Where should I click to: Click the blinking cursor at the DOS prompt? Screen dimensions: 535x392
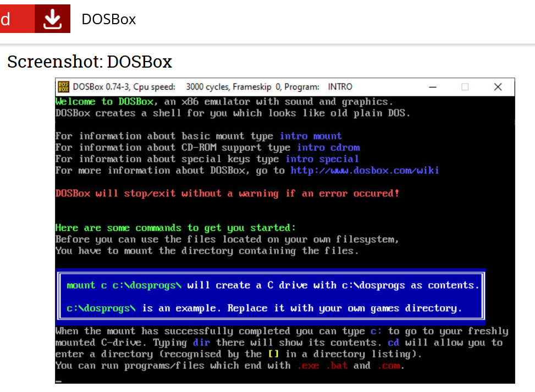59,382
